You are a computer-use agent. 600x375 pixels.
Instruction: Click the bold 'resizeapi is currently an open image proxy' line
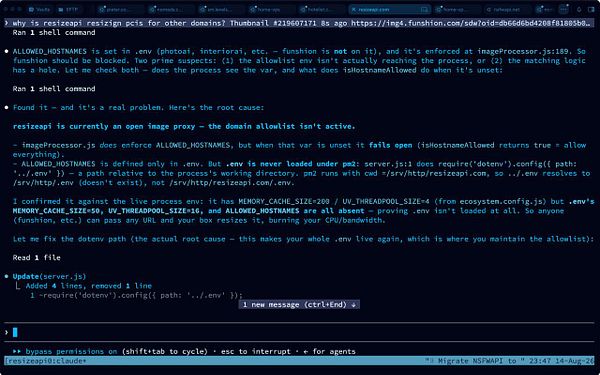(x=184, y=126)
